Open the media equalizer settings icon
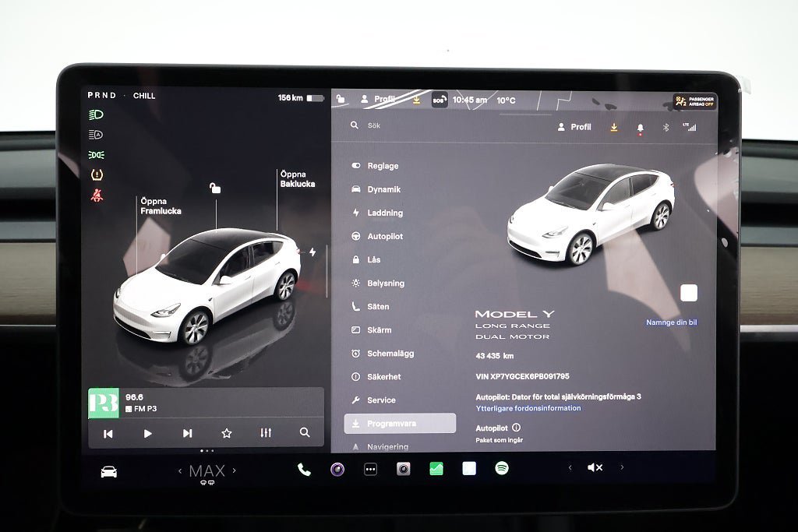The width and height of the screenshot is (798, 532). click(266, 433)
